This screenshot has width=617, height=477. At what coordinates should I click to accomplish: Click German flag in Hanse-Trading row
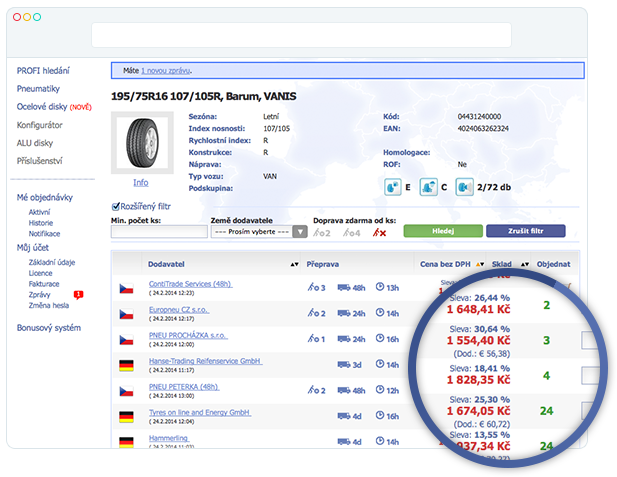point(126,366)
